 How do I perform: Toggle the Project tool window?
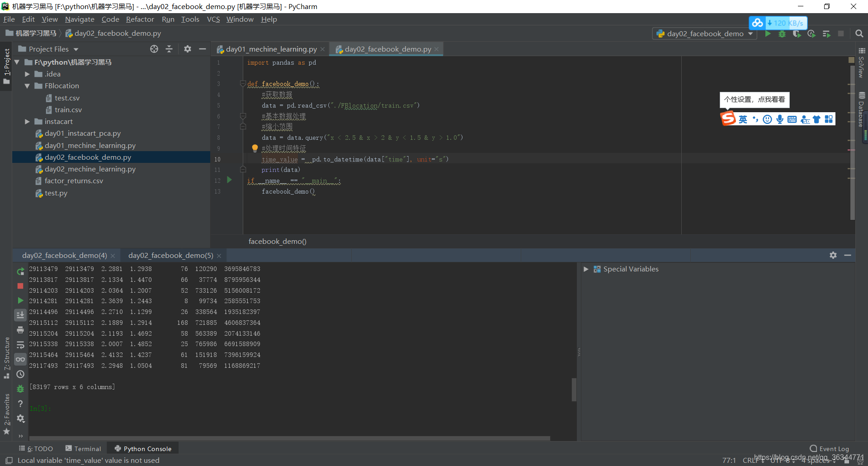coord(6,66)
